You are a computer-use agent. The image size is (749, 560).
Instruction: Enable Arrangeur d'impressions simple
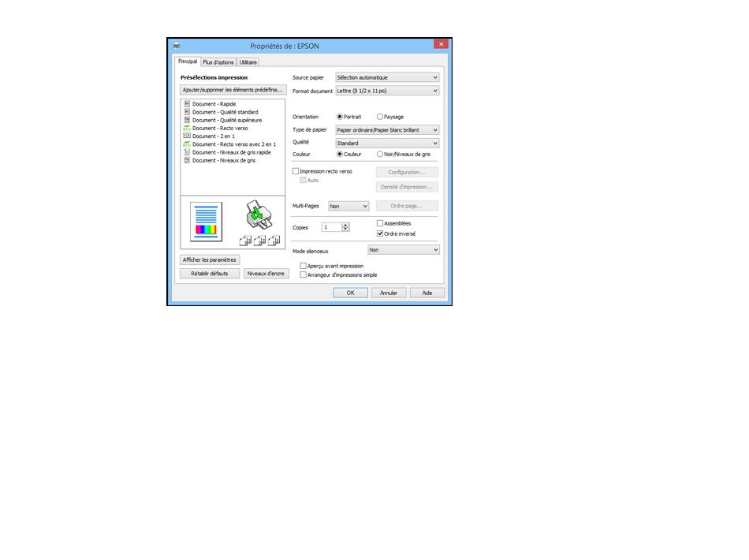(x=303, y=274)
